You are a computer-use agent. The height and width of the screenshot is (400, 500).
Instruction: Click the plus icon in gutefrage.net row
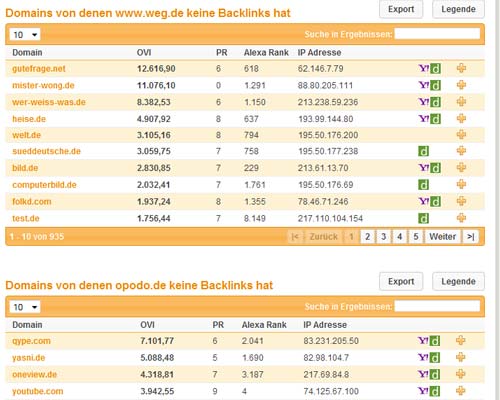click(461, 68)
